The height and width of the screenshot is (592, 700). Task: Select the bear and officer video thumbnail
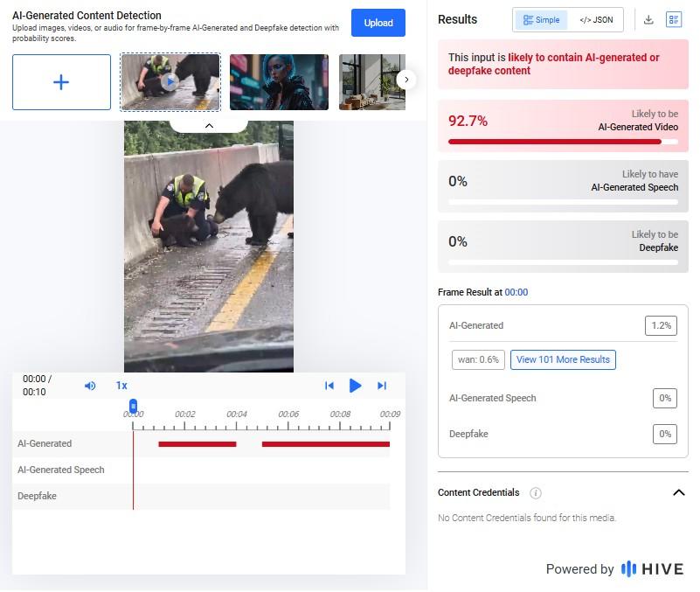(x=170, y=82)
